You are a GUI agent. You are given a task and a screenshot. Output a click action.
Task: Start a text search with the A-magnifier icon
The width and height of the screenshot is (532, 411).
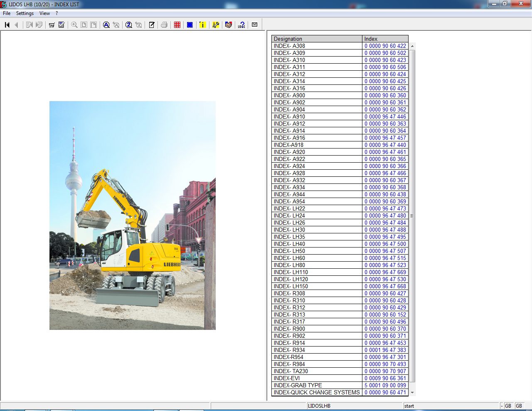[106, 25]
